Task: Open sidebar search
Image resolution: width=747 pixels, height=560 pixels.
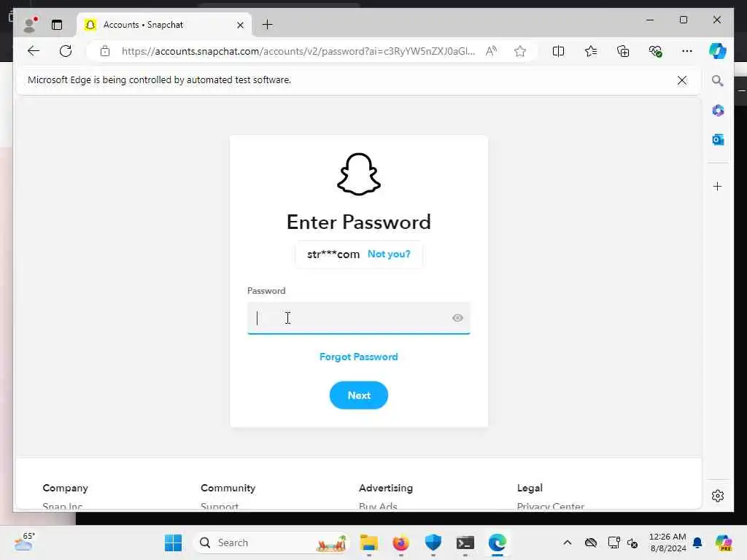Action: click(718, 81)
